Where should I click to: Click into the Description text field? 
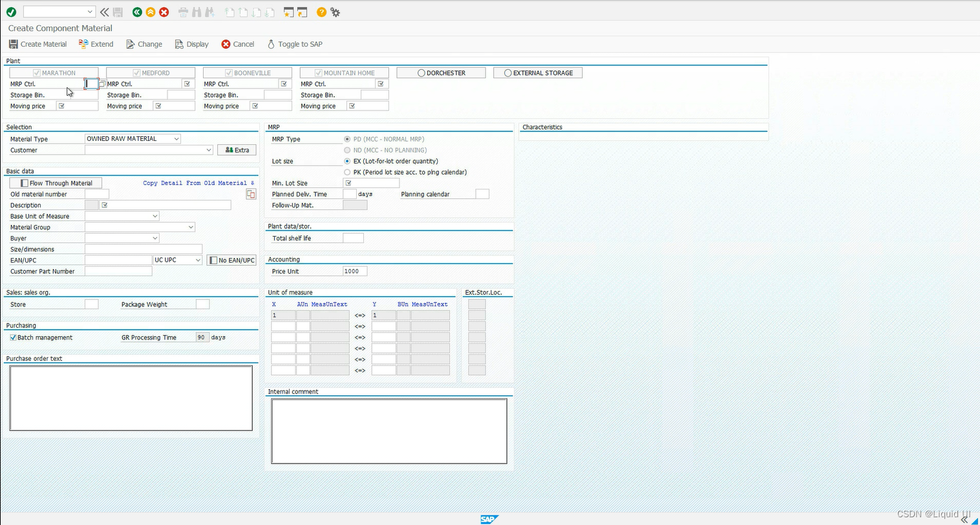pyautogui.click(x=165, y=205)
